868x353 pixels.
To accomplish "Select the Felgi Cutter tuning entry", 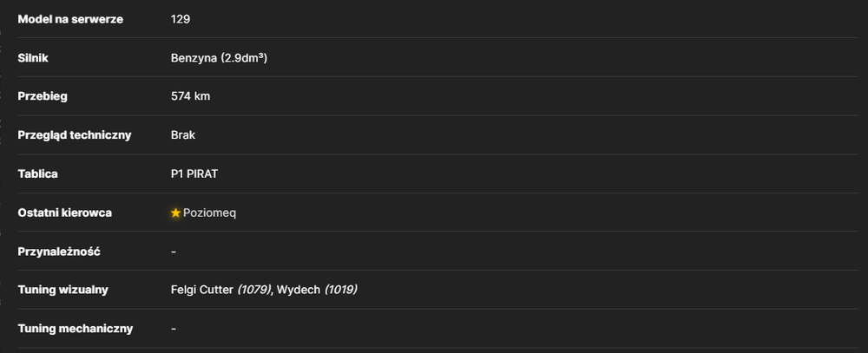I will (x=202, y=290).
